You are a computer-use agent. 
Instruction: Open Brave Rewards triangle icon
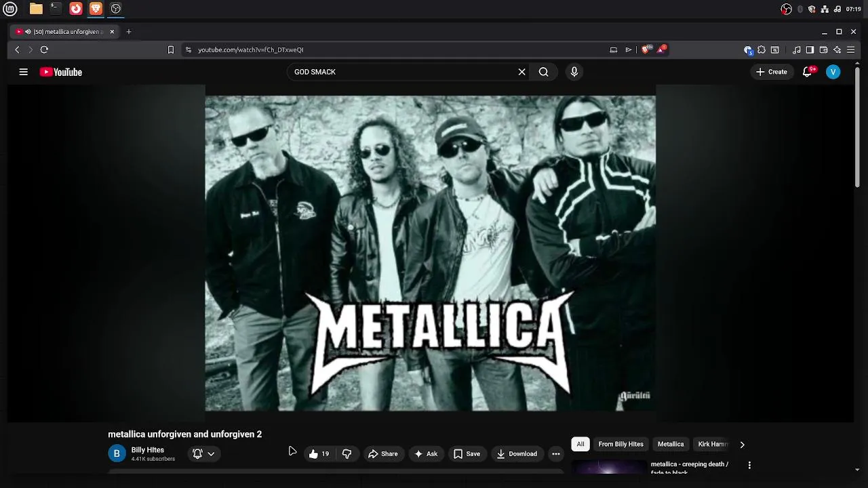(661, 49)
